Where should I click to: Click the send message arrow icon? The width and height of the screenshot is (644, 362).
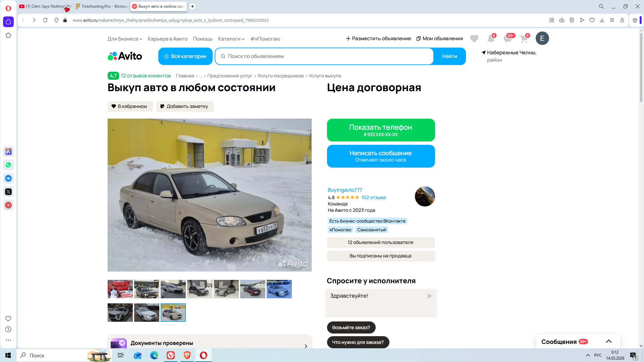[x=429, y=296]
